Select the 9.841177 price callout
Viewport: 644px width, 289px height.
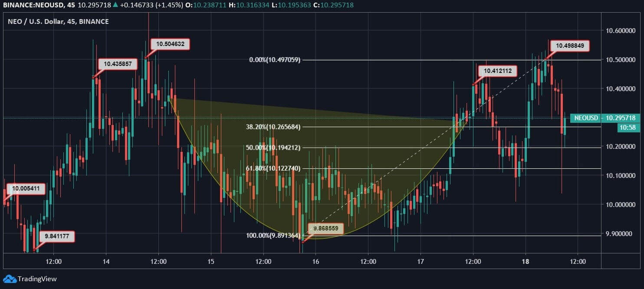click(57, 236)
